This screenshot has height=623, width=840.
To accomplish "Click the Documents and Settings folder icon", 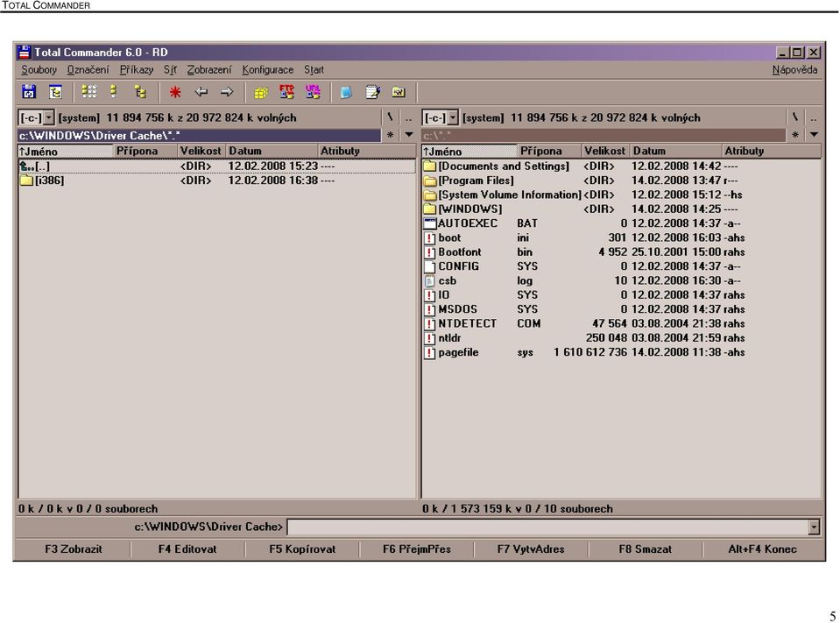I will click(x=430, y=166).
